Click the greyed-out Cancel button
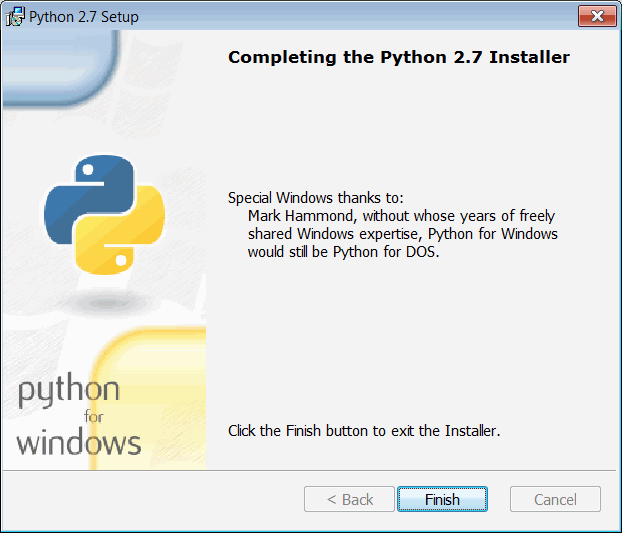 (x=555, y=499)
